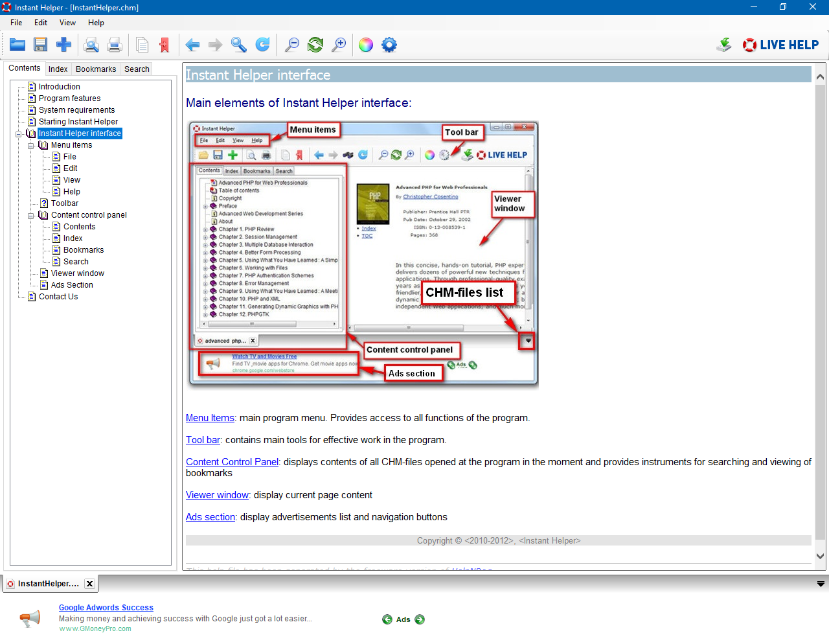Open the Edit menu

point(41,23)
